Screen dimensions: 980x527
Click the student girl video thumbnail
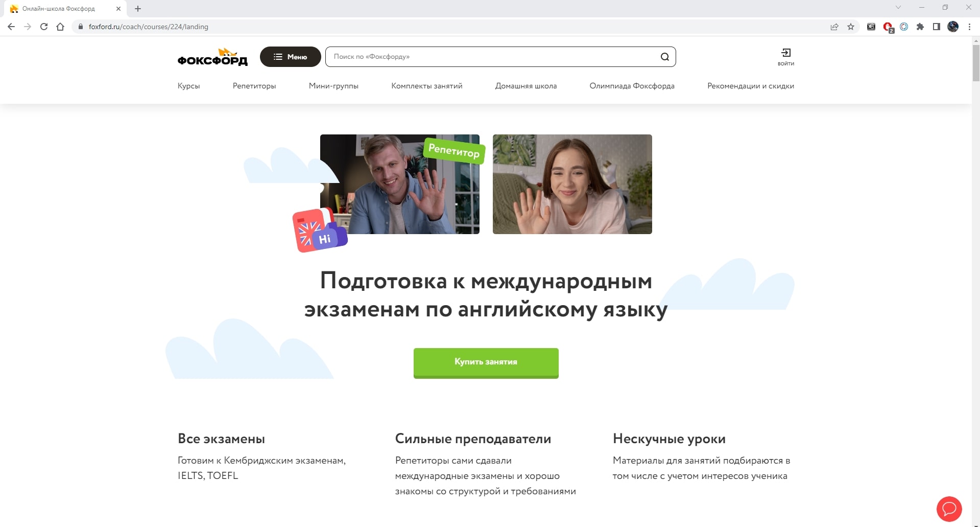pos(572,185)
